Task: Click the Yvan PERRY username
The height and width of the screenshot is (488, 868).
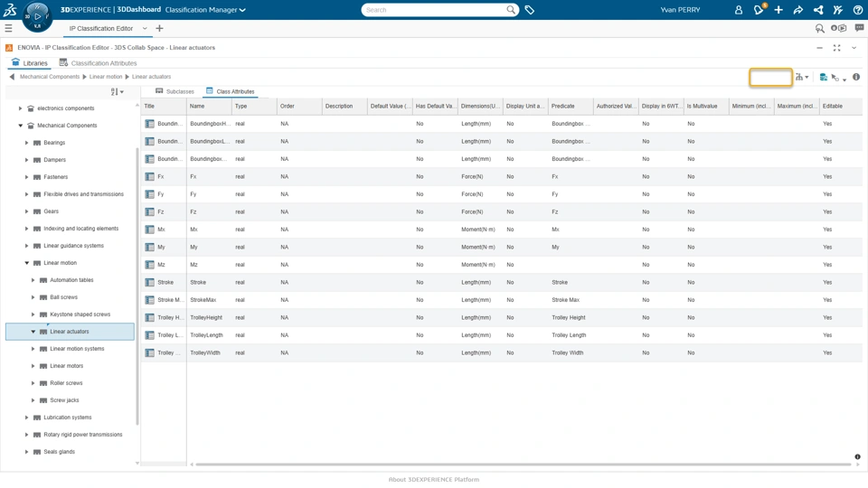Action: (680, 10)
